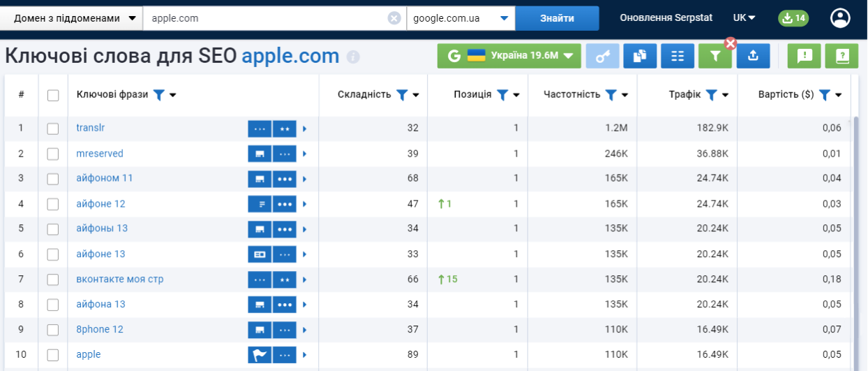Click the green feedback exclamation bubble button
The height and width of the screenshot is (371, 868).
pyautogui.click(x=804, y=56)
